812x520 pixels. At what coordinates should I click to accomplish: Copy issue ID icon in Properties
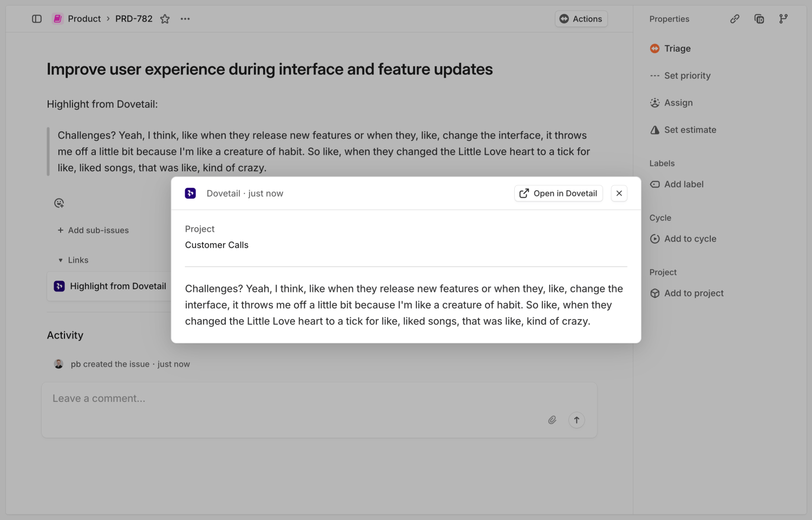[759, 19]
